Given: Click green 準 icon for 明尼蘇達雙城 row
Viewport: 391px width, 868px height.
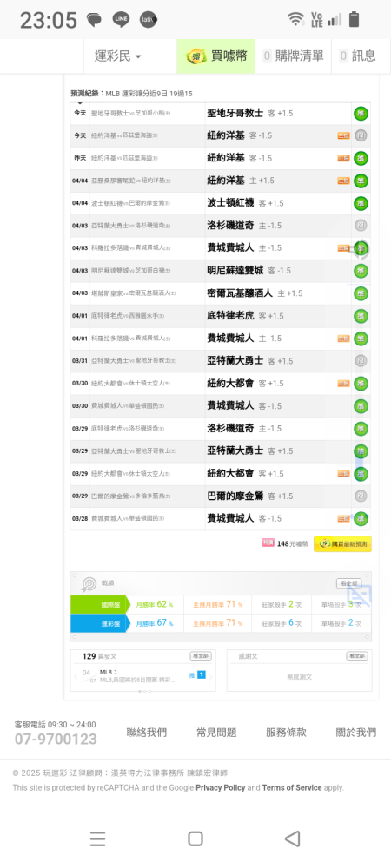Looking at the screenshot, I should click(x=361, y=271).
